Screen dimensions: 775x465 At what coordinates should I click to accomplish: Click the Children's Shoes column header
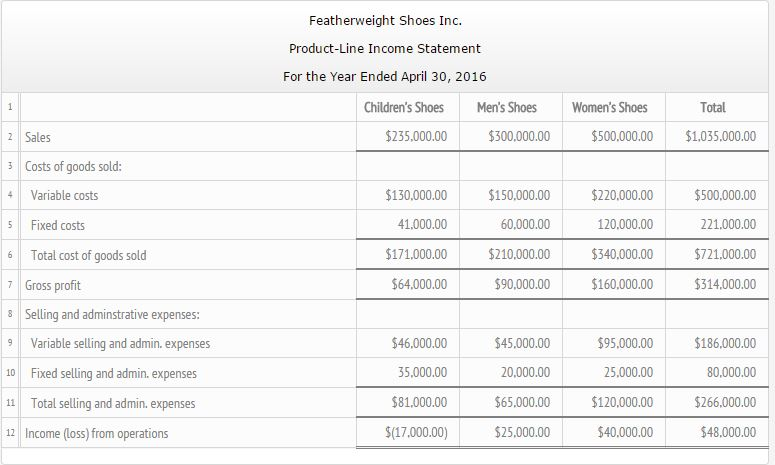pos(407,107)
